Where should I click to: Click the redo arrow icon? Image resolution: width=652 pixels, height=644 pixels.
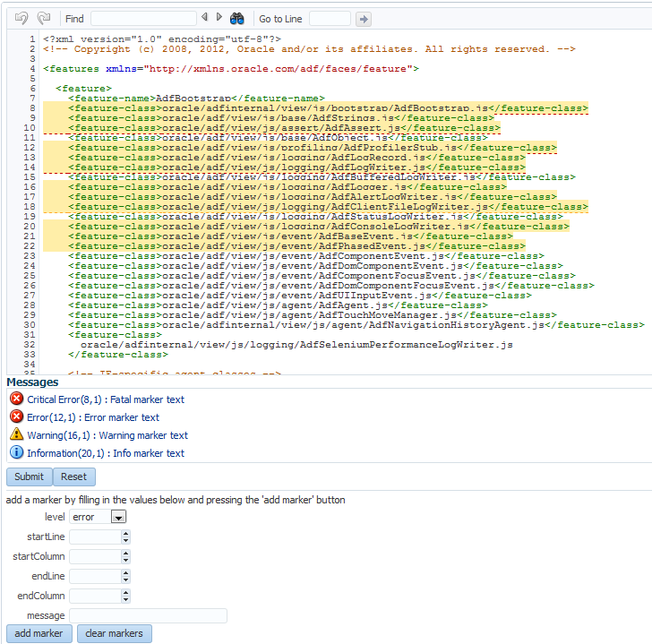45,18
